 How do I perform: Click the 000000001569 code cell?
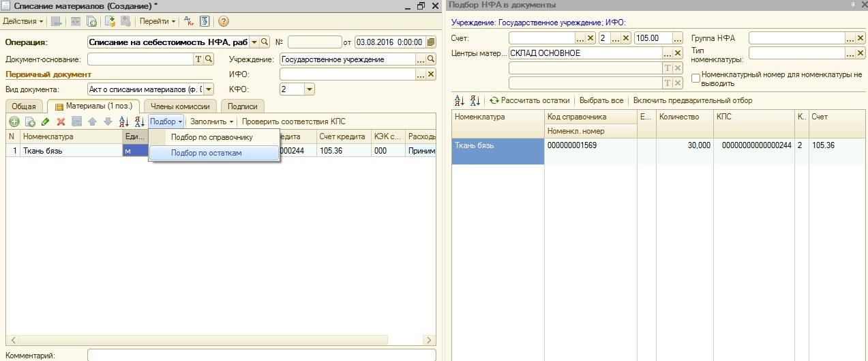590,145
